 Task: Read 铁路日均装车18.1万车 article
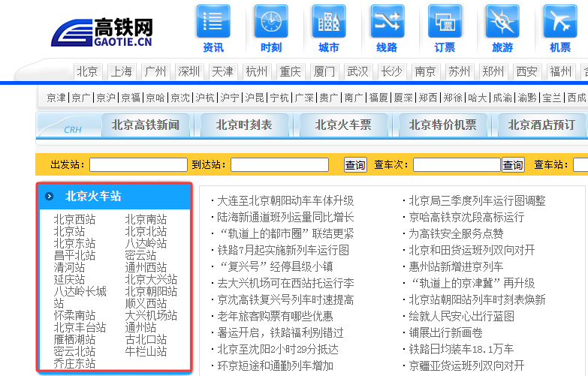point(461,349)
